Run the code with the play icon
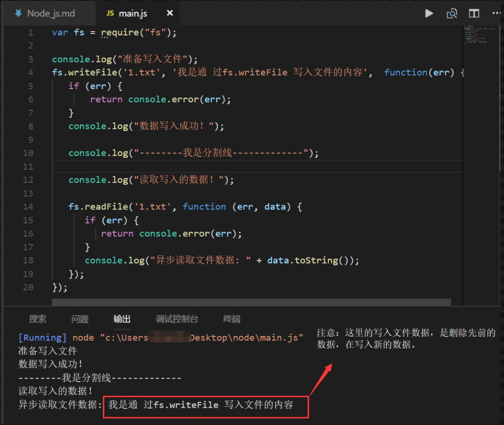Screen dimensions: 504x425 [x=429, y=13]
